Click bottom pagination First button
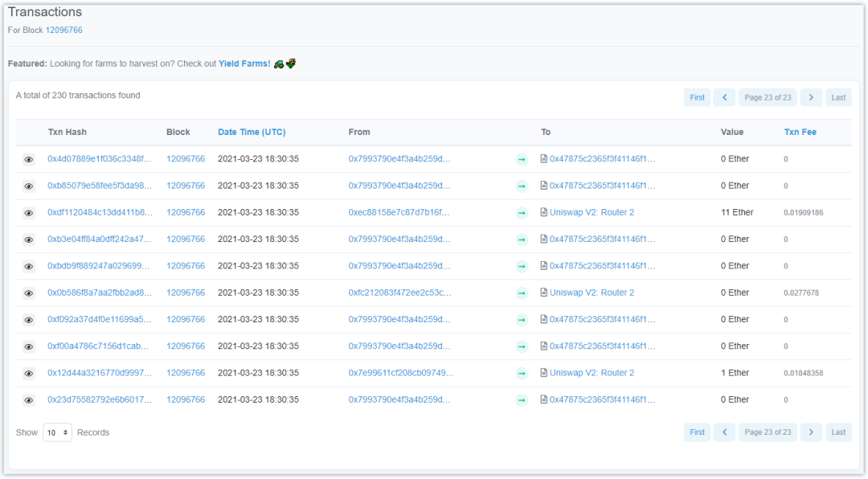This screenshot has height=479, width=868. pyautogui.click(x=697, y=432)
